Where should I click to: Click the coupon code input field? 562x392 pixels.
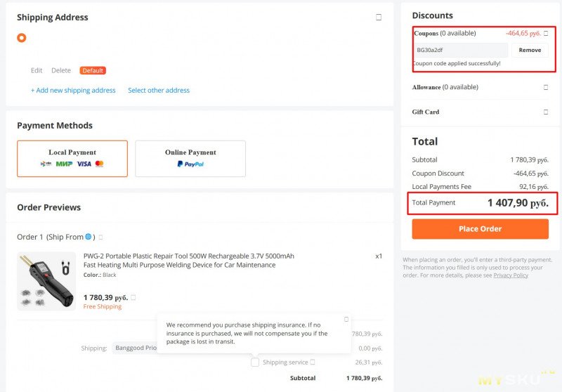[459, 51]
